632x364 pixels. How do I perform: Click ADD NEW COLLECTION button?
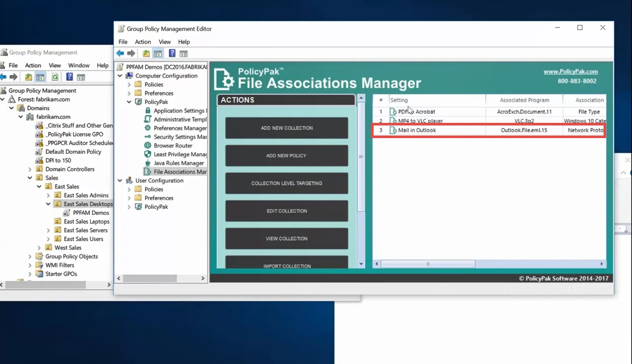pyautogui.click(x=287, y=128)
